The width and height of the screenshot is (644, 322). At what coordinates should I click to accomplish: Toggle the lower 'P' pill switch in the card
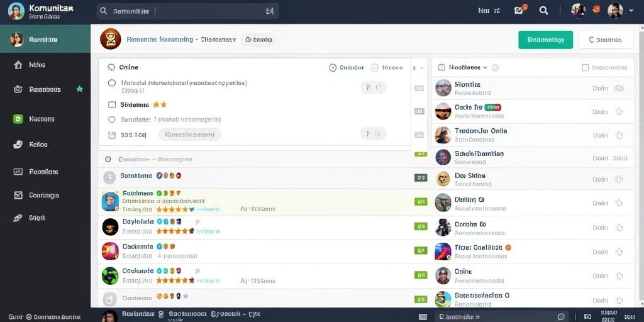click(x=374, y=133)
